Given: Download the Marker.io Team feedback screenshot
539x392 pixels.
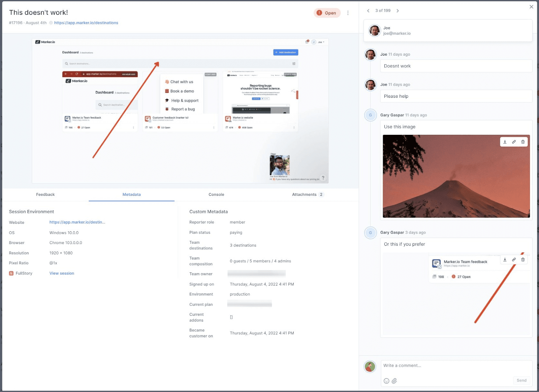Looking at the screenshot, I should pyautogui.click(x=505, y=260).
